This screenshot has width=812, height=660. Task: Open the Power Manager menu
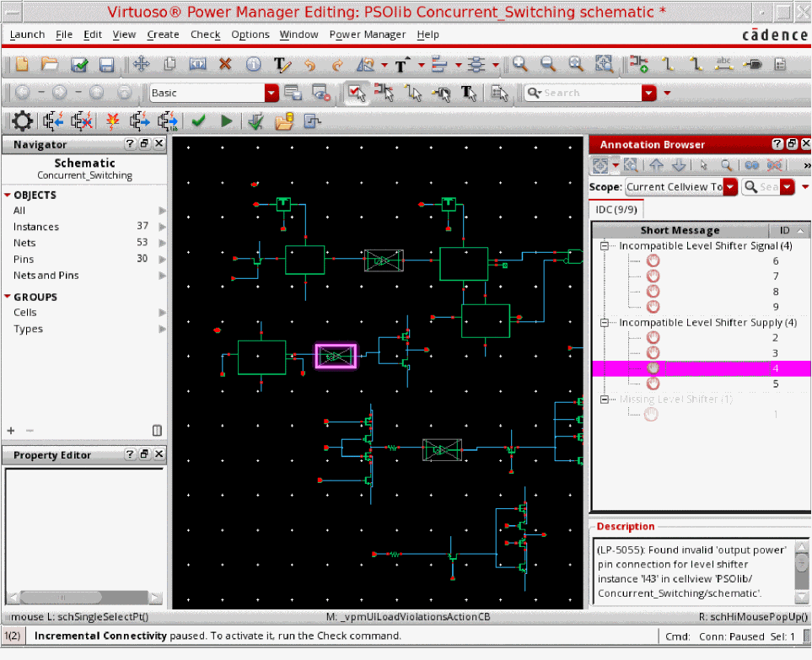coord(367,35)
